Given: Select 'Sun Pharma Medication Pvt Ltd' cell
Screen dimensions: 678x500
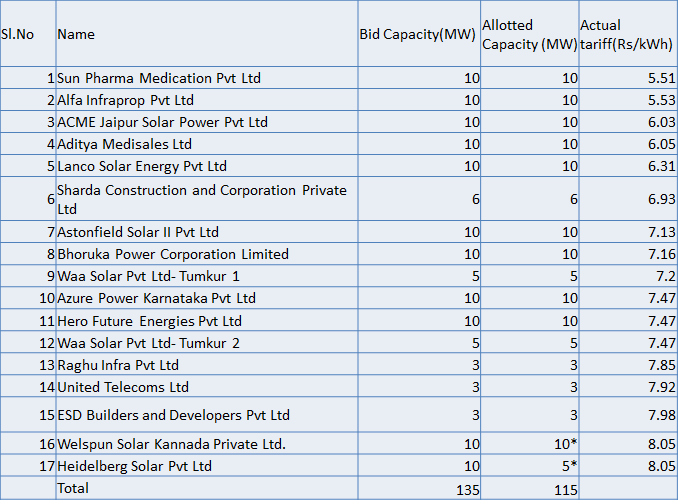Looking at the screenshot, I should [207, 78].
